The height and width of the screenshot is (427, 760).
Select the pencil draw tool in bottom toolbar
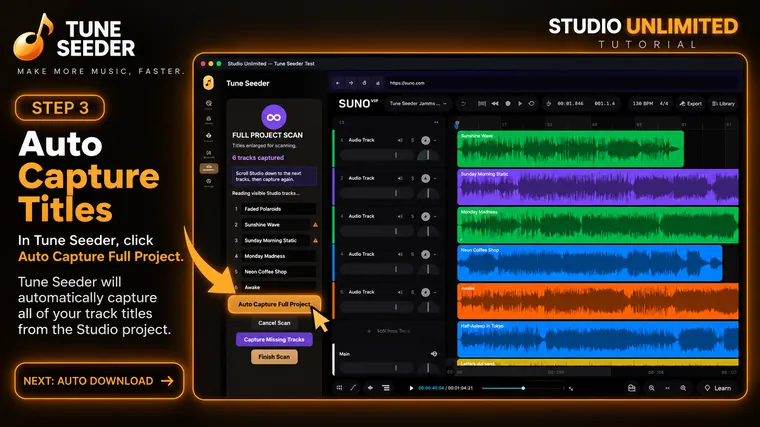tap(353, 388)
